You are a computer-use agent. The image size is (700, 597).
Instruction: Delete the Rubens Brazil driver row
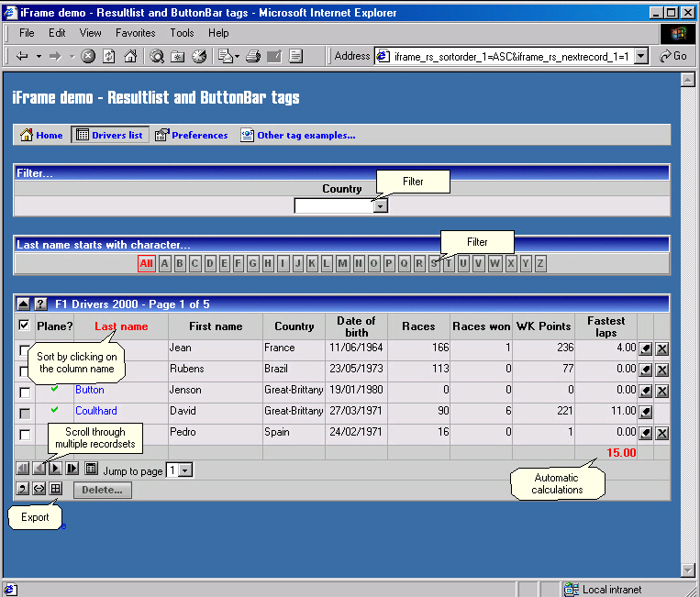[x=662, y=370]
